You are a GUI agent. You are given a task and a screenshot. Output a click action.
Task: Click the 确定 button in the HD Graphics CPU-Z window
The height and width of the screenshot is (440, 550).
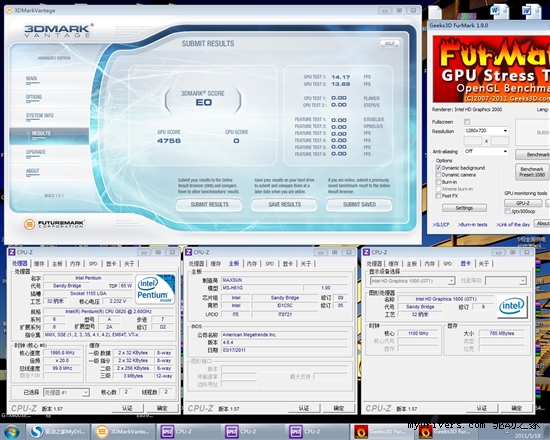[516, 408]
